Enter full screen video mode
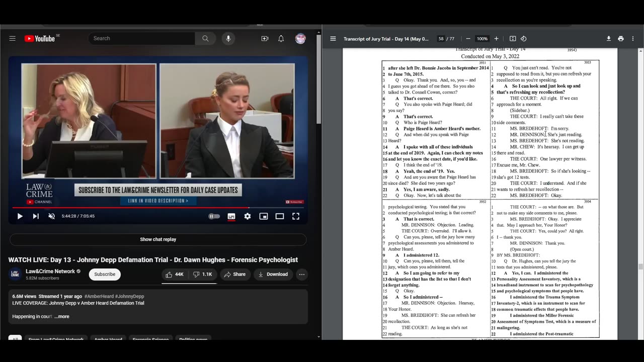Image resolution: width=644 pixels, height=362 pixels. click(296, 216)
